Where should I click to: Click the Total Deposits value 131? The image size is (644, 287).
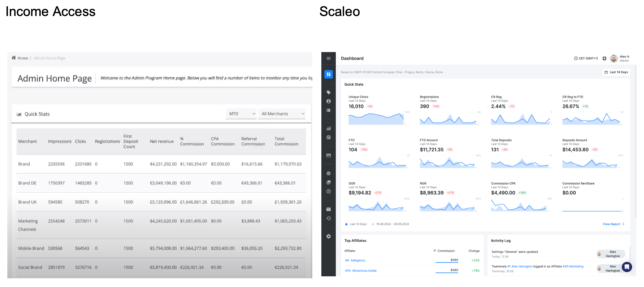(x=495, y=150)
